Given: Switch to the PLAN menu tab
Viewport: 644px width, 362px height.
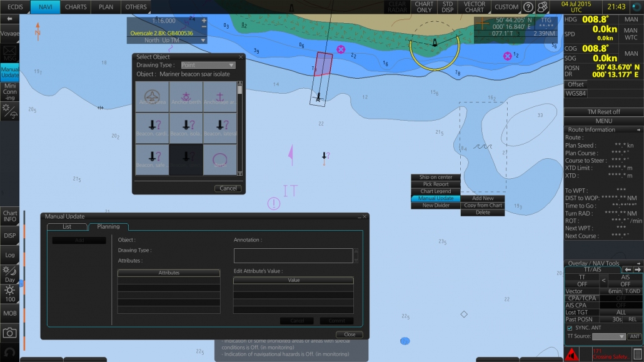Looking at the screenshot, I should [x=106, y=7].
